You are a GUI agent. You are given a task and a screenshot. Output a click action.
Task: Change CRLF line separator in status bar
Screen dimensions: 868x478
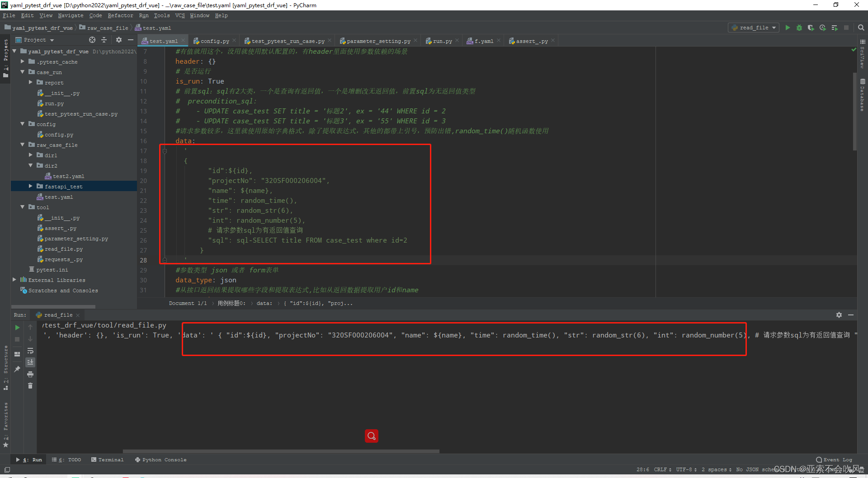pyautogui.click(x=662, y=470)
